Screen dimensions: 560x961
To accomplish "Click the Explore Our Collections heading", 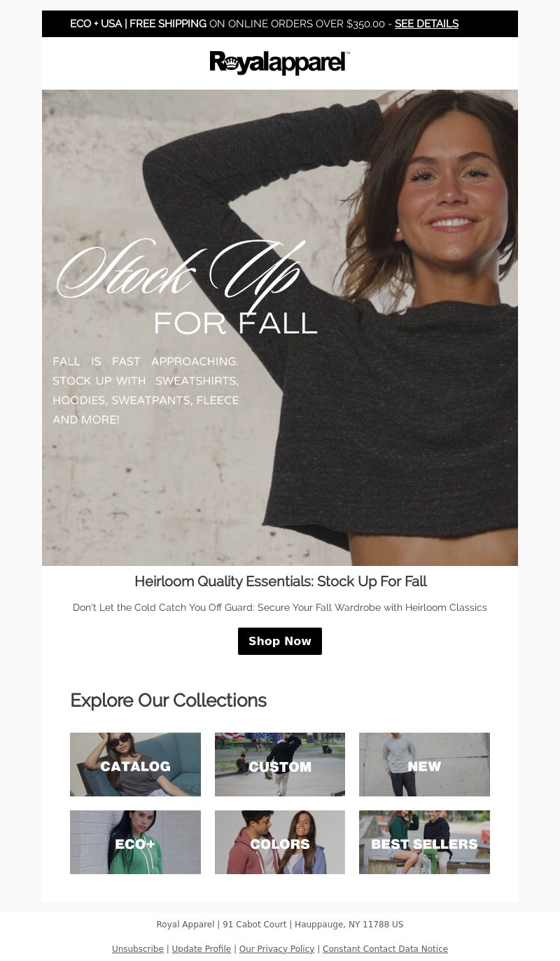I will 168,700.
